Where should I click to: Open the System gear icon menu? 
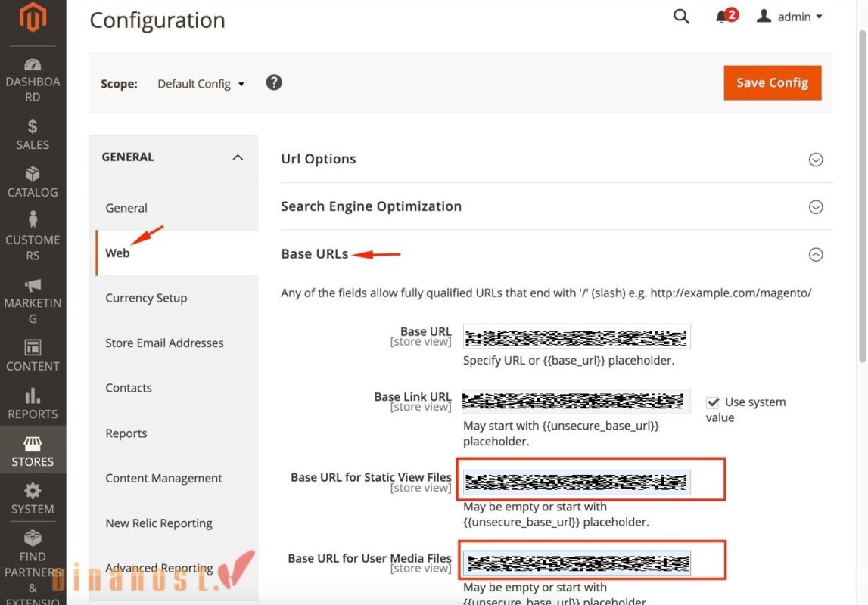[x=33, y=492]
